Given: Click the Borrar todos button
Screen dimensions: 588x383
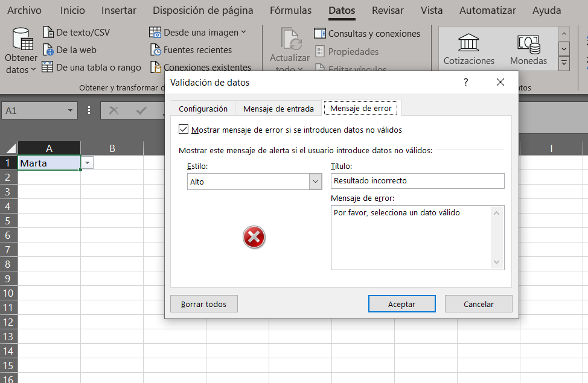Looking at the screenshot, I should [x=204, y=304].
